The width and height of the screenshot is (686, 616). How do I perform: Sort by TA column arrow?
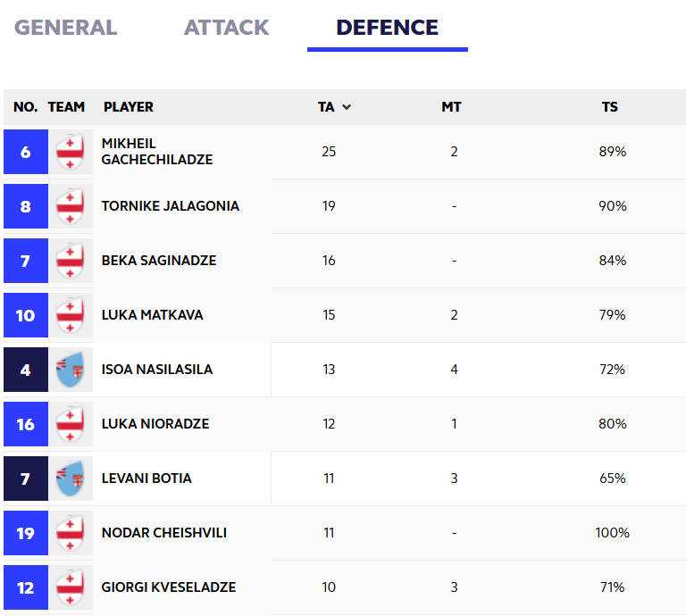pos(347,107)
